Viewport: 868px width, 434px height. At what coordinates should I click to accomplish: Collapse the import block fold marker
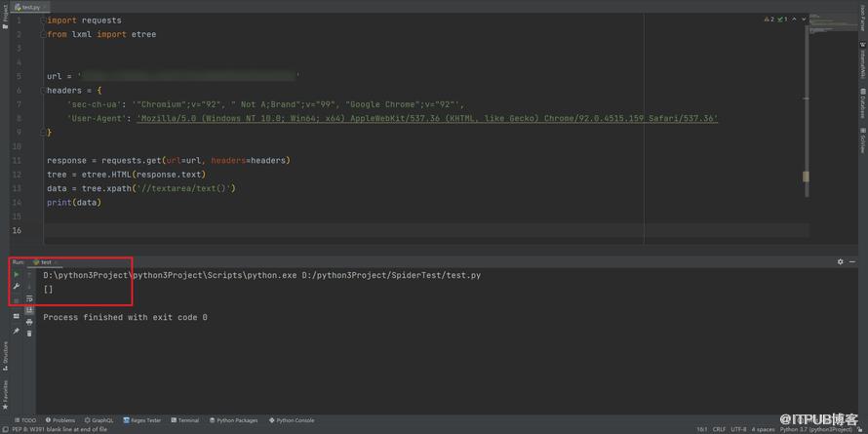[43, 20]
